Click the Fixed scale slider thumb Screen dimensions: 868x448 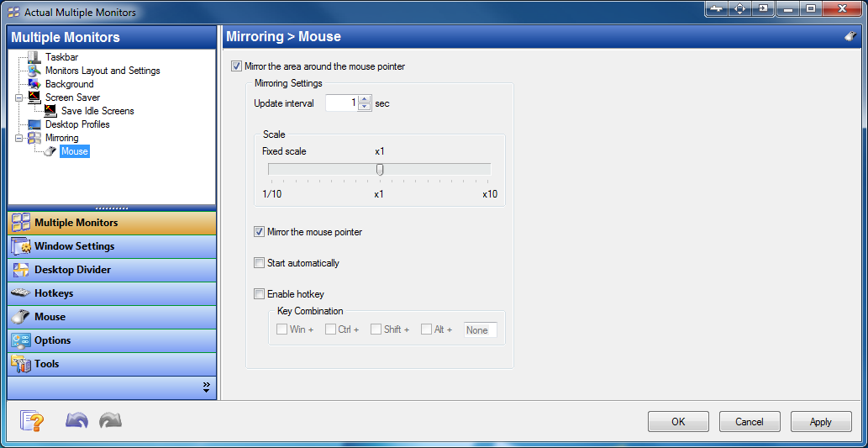(380, 170)
